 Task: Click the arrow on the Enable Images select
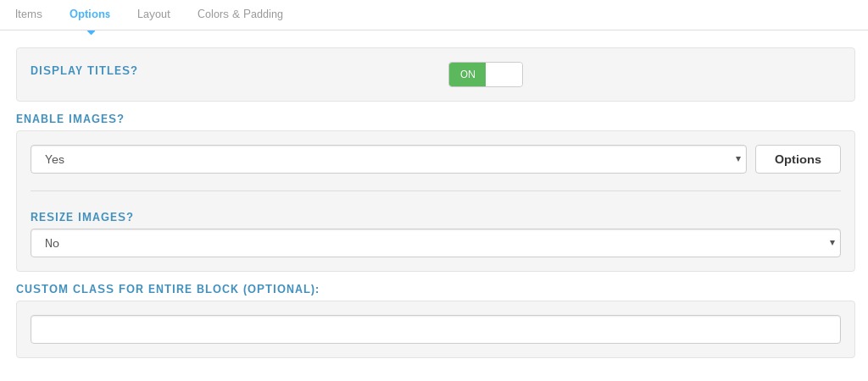pyautogui.click(x=738, y=158)
